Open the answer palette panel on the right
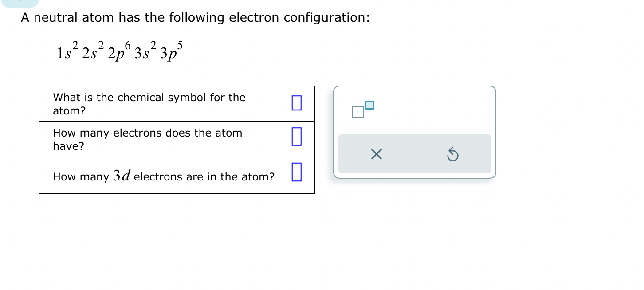Image resolution: width=644 pixels, height=290 pixels. click(414, 132)
